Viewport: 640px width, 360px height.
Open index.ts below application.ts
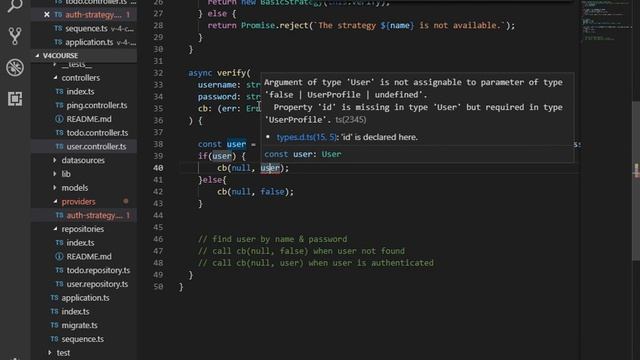(x=75, y=311)
